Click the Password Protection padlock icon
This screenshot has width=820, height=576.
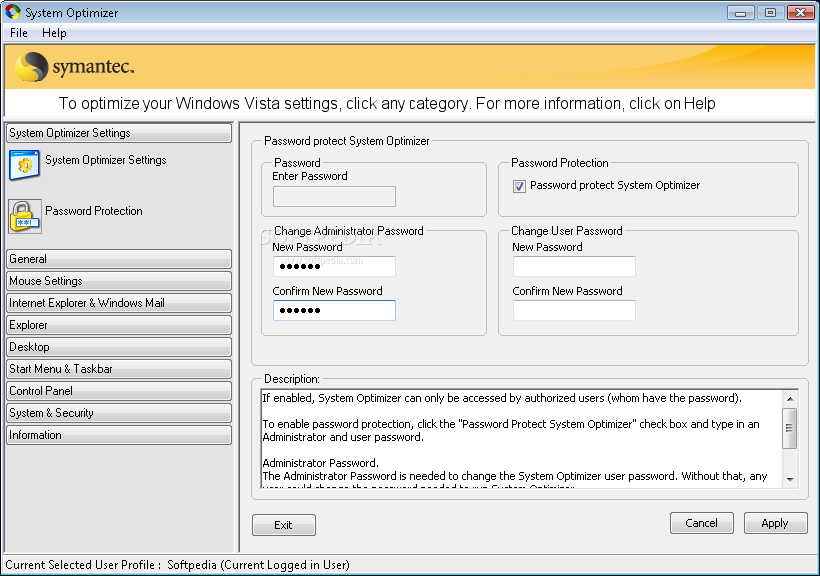(25, 216)
